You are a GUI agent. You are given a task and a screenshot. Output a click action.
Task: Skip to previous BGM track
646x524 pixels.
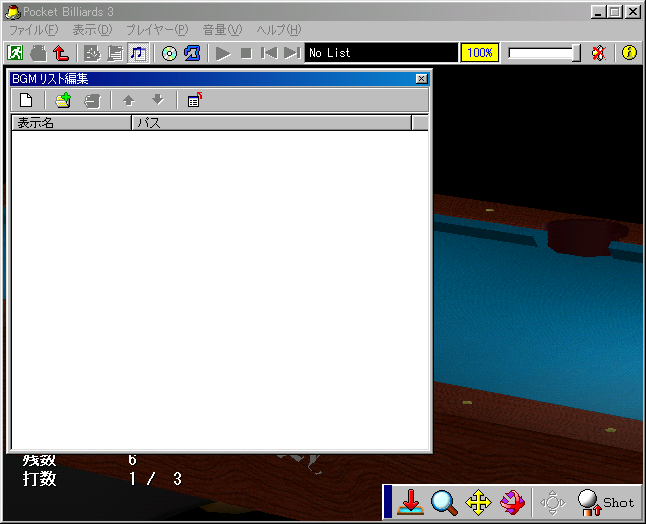pos(269,53)
